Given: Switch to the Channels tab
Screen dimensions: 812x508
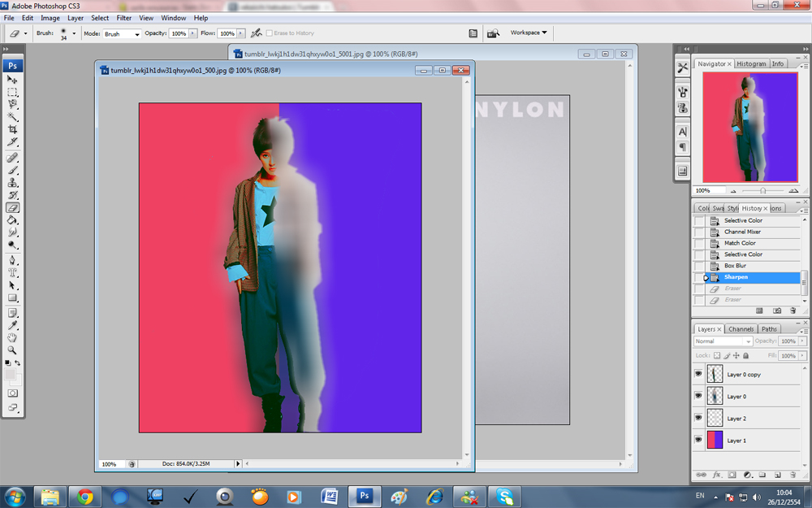Looking at the screenshot, I should [741, 329].
